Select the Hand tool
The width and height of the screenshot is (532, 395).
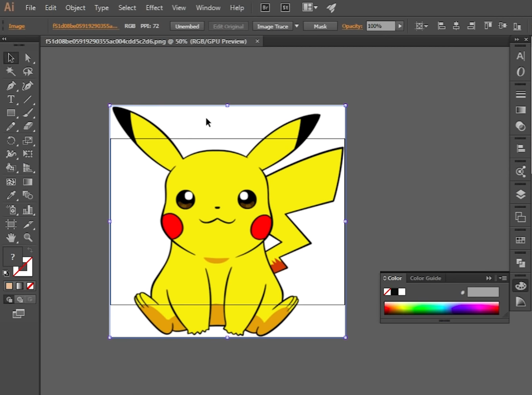(11, 238)
